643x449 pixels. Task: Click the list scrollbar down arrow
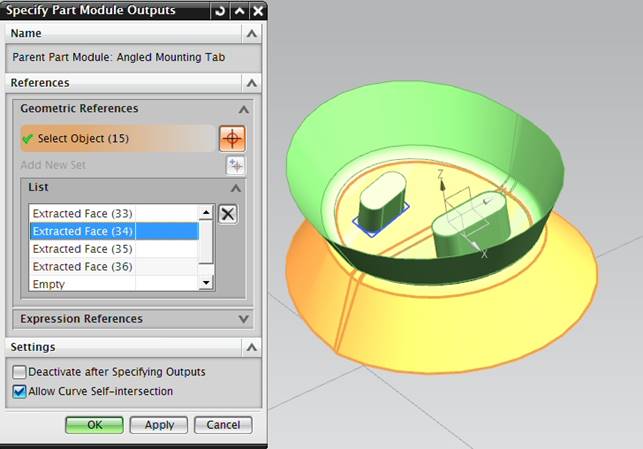coord(206,283)
